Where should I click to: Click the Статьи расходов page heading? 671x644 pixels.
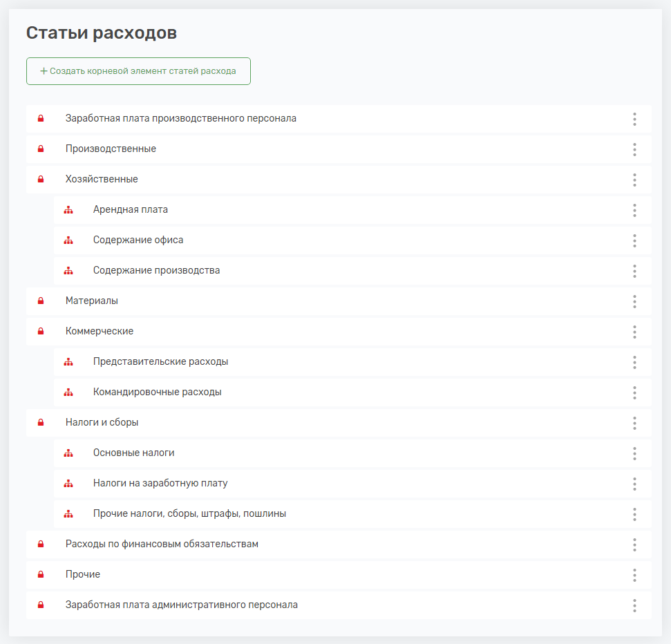(102, 32)
